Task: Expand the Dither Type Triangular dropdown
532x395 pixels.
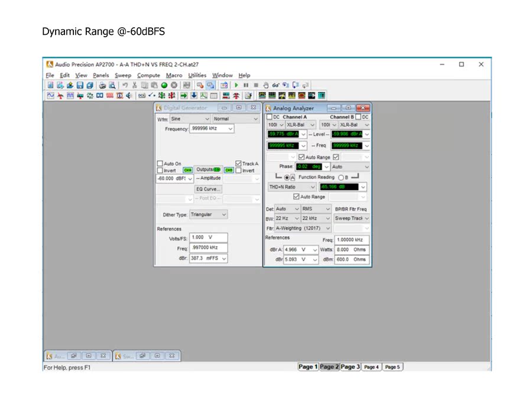Action: 208,214
